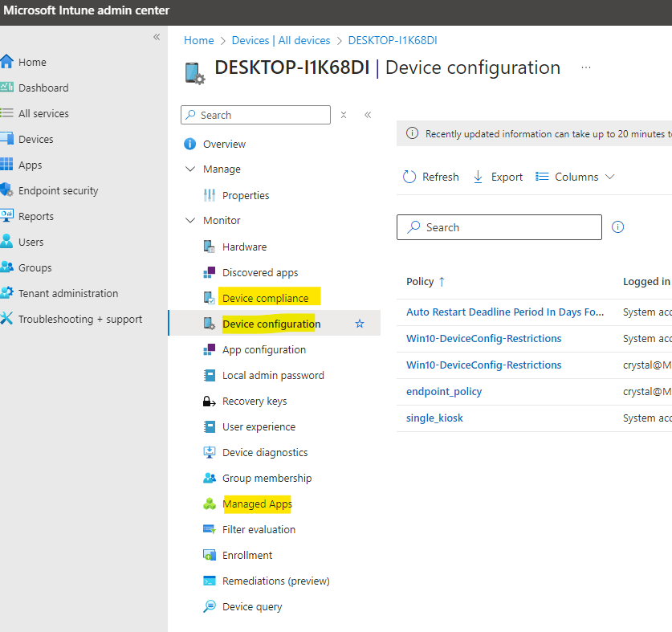The width and height of the screenshot is (672, 632).
Task: Click the Logged in column header
Action: [x=646, y=282]
